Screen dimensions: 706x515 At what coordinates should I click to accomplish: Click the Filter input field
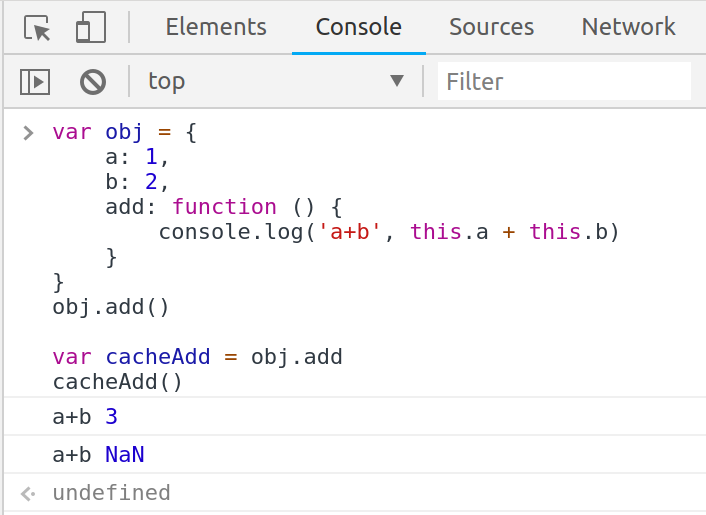[564, 81]
